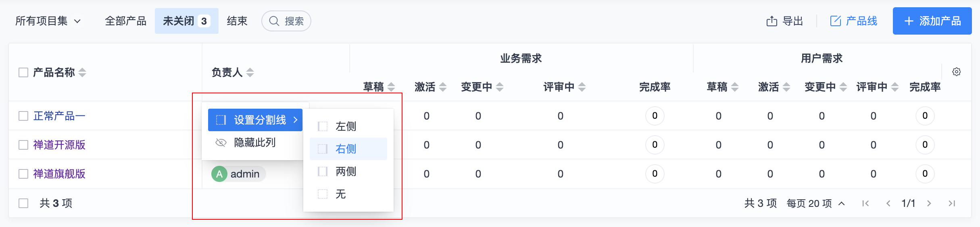Go to the previous page arrow

coord(888,204)
